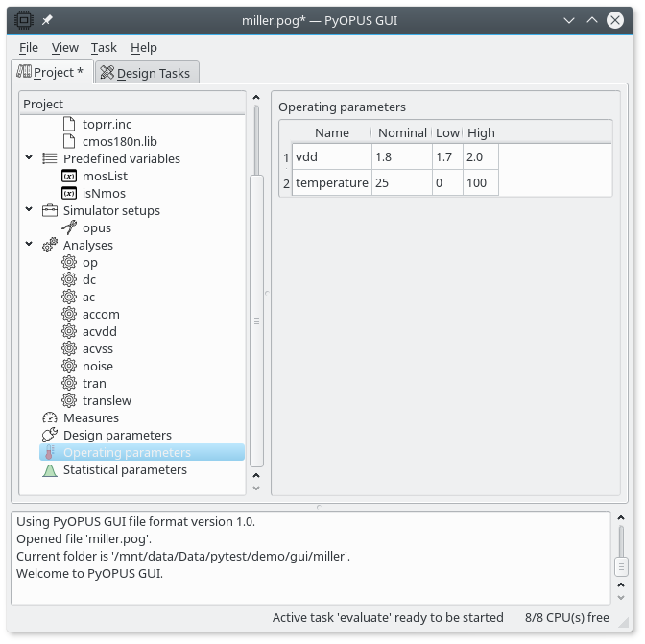Click the Measures calipers icon

click(50, 418)
